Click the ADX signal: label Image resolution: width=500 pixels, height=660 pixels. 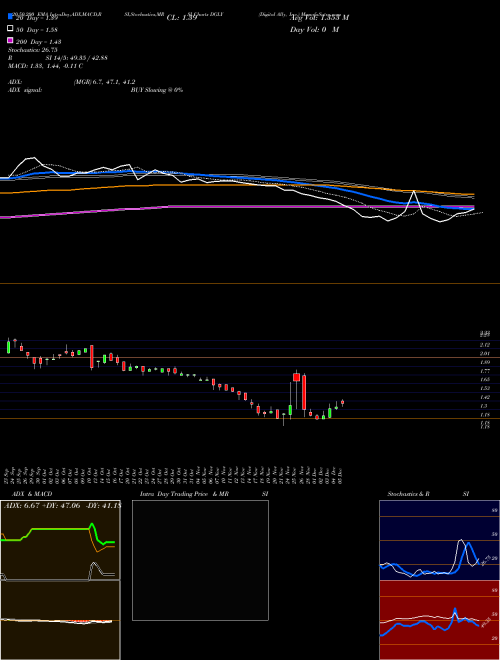click(25, 90)
